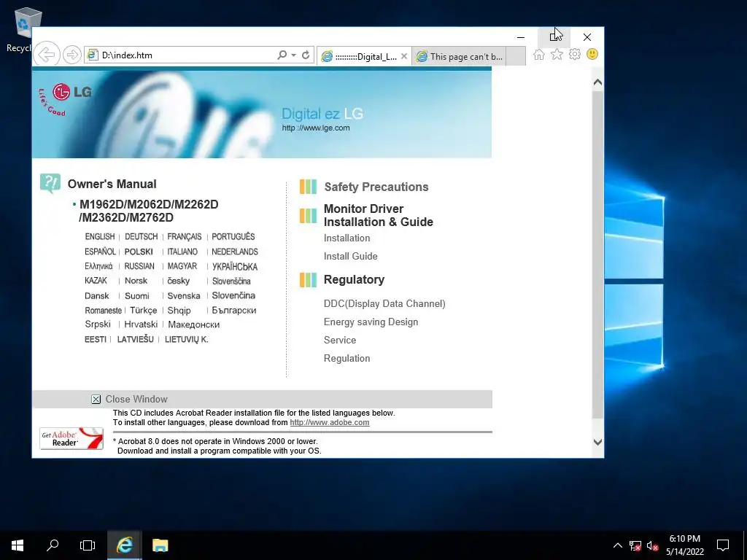Screen dimensions: 747x560
Task: Click the Safety Precautions color-bar icon
Action: coord(309,187)
